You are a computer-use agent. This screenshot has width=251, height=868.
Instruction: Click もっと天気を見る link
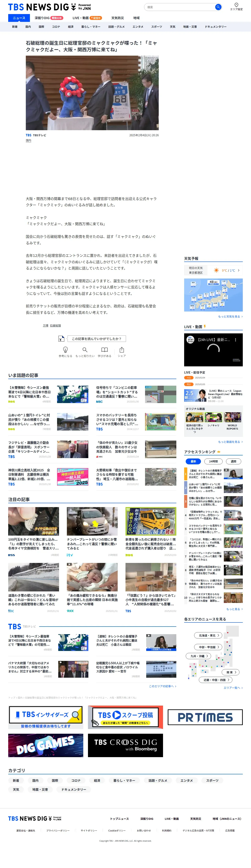tap(230, 316)
